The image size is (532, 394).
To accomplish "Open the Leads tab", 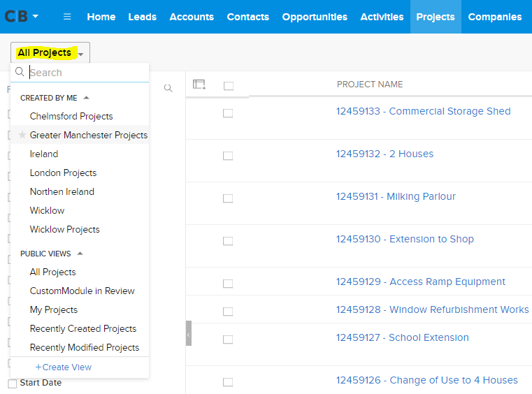I will 142,17.
